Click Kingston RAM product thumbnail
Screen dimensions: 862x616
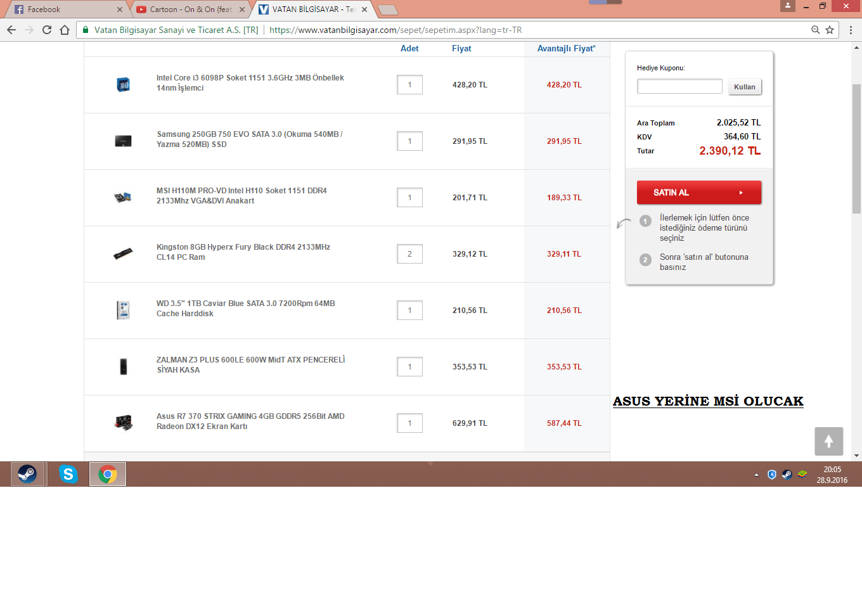coord(123,254)
